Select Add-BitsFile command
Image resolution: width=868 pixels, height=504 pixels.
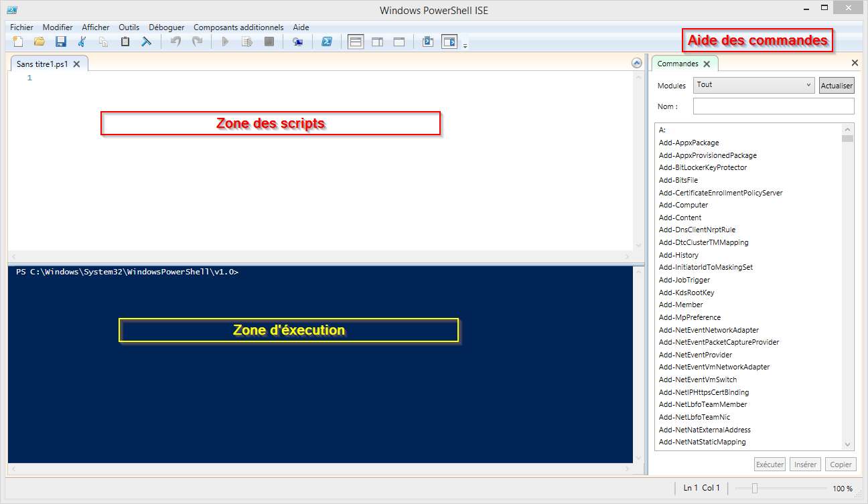(678, 180)
